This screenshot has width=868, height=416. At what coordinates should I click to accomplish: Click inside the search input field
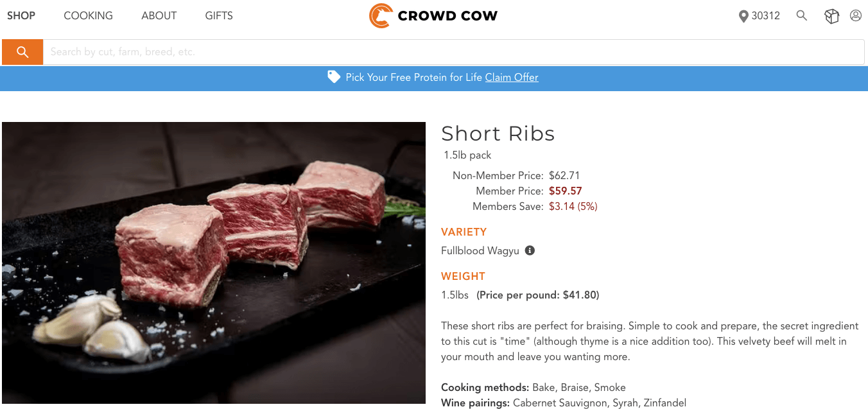tap(257, 52)
